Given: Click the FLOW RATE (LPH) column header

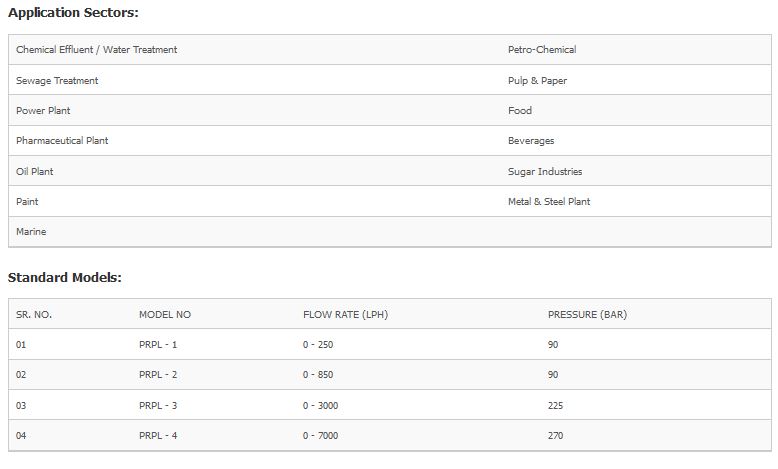Looking at the screenshot, I should pyautogui.click(x=345, y=315).
